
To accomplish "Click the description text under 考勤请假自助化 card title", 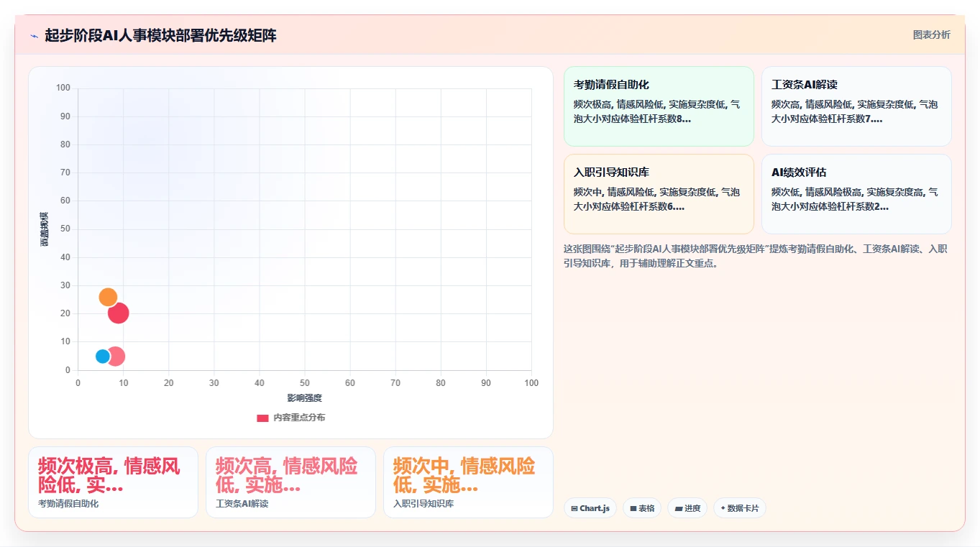I will click(656, 111).
